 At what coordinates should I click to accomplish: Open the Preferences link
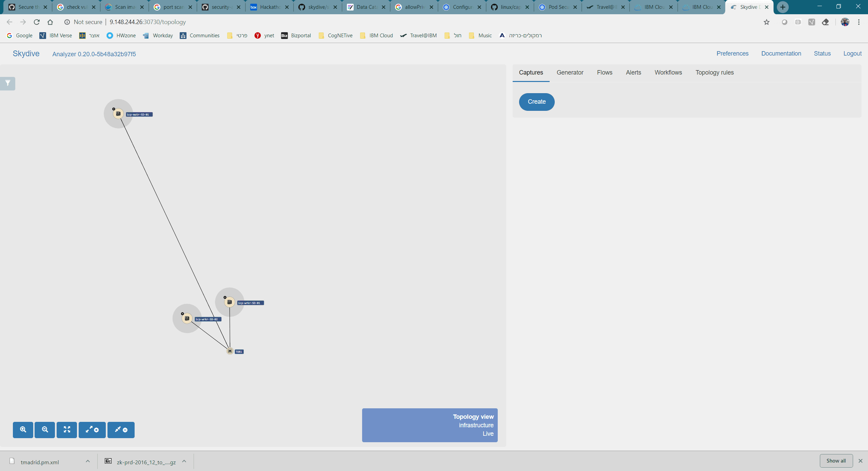[732, 53]
